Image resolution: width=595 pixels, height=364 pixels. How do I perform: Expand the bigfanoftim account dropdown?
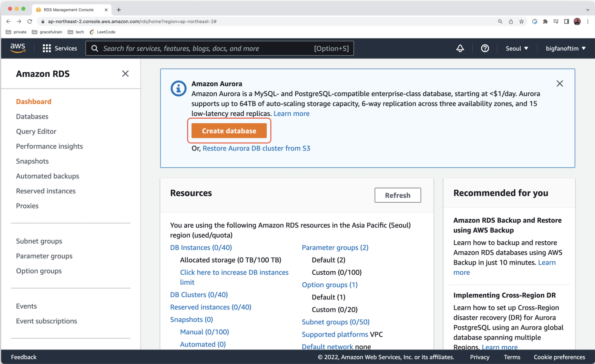[565, 48]
